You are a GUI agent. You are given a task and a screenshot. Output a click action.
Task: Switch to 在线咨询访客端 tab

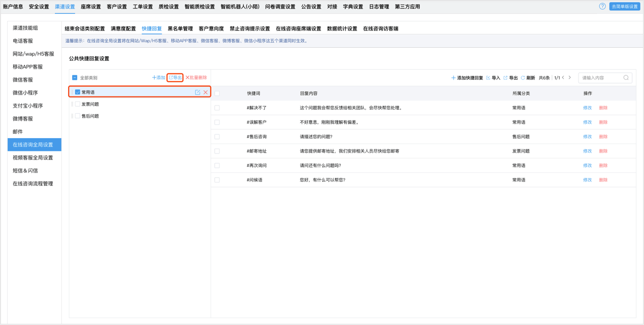click(x=381, y=29)
